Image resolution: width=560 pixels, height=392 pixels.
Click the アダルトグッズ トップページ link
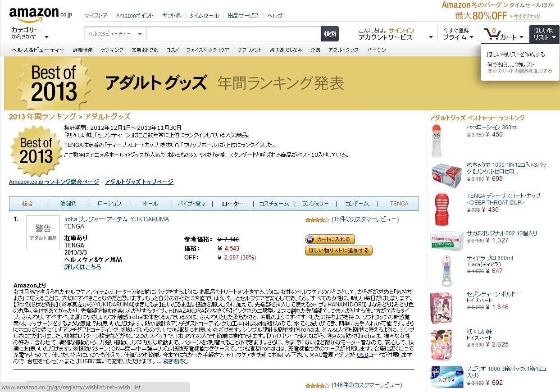click(139, 182)
